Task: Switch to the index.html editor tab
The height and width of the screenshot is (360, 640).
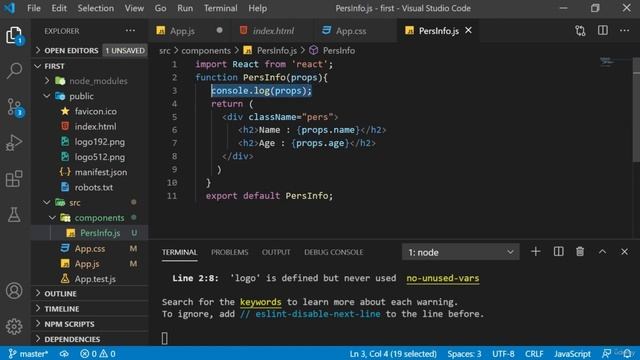Action: click(273, 31)
